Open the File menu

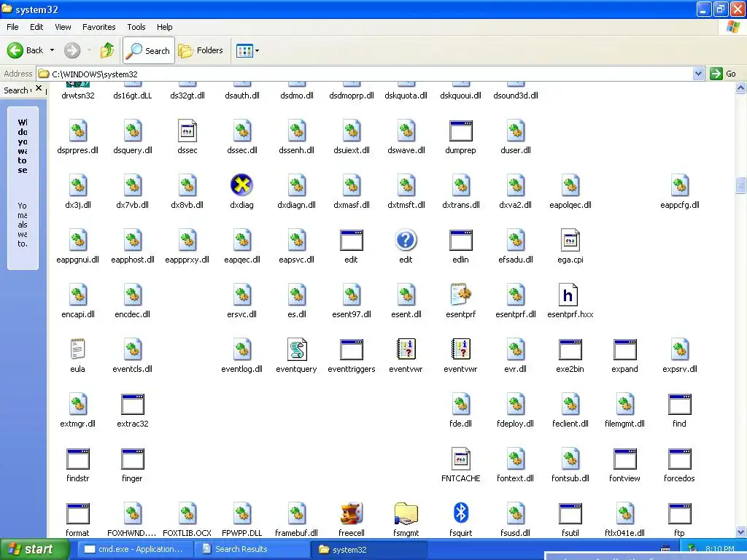click(x=12, y=27)
